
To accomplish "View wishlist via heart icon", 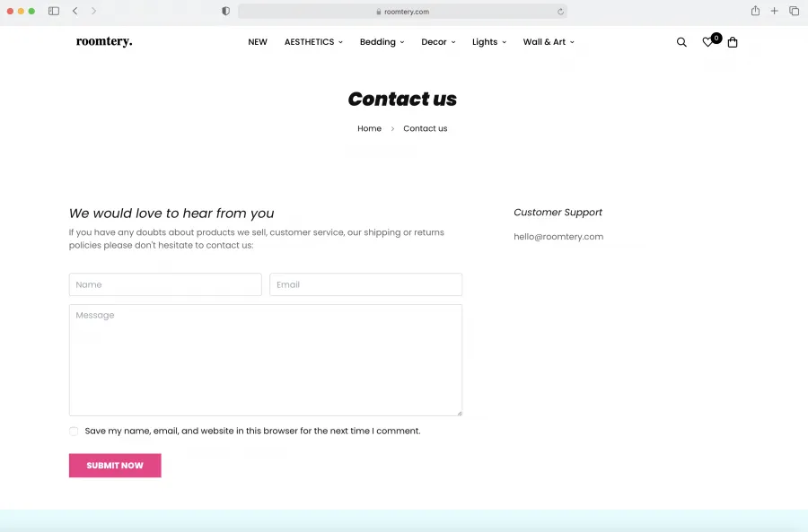I will (708, 42).
